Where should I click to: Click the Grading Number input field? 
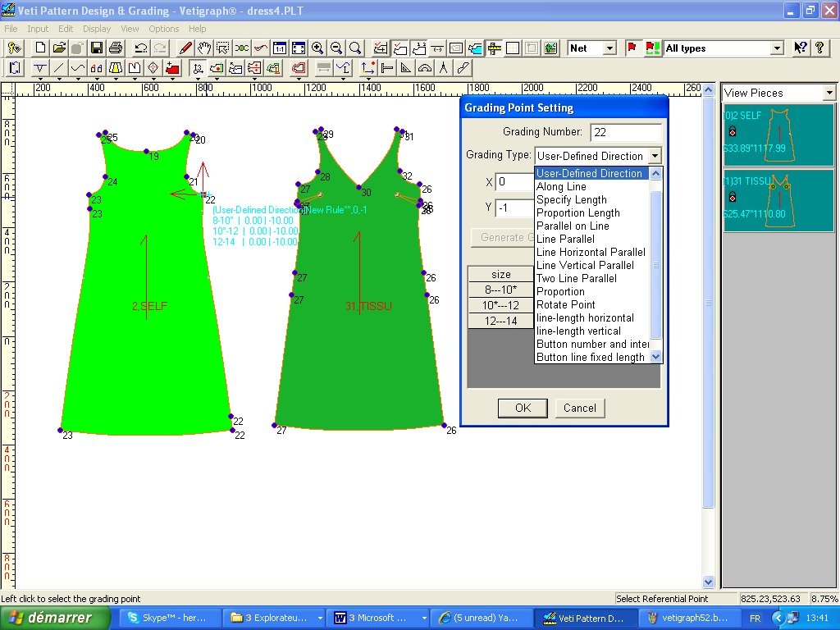[626, 132]
